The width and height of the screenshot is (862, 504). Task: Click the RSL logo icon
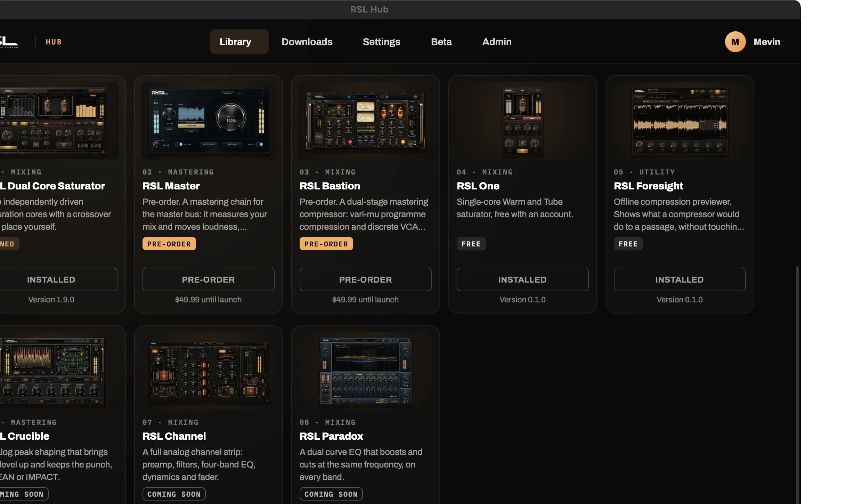point(9,42)
